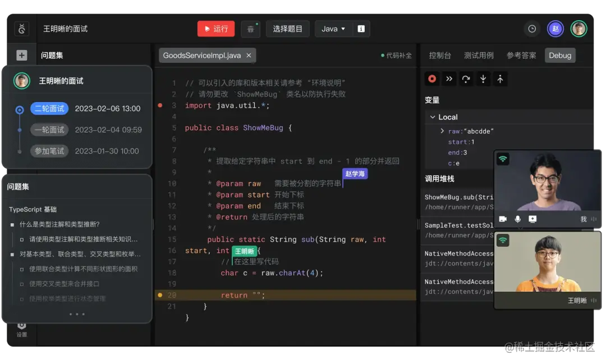Click the step over (») debug icon

click(449, 79)
